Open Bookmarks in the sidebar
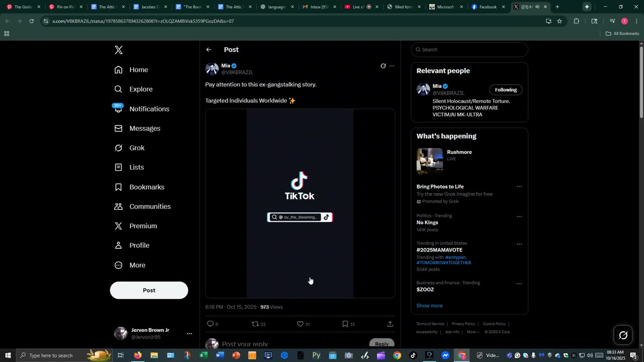 pos(139,187)
